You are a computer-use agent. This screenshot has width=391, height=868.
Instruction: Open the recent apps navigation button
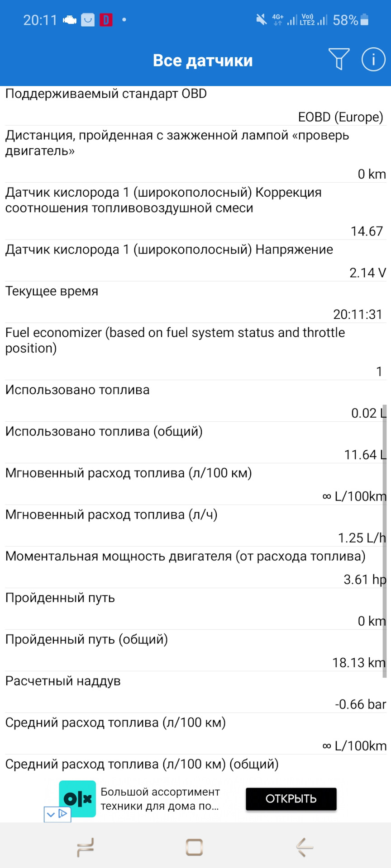tap(86, 847)
